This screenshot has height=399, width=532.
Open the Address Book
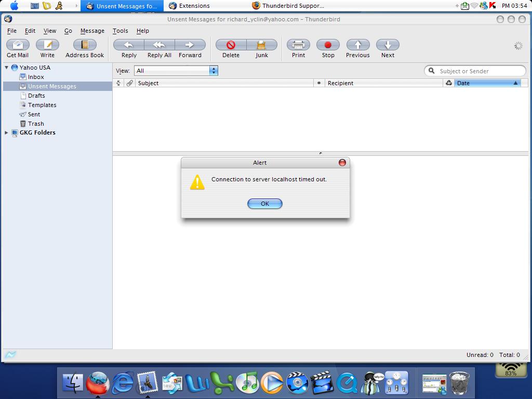coord(85,45)
